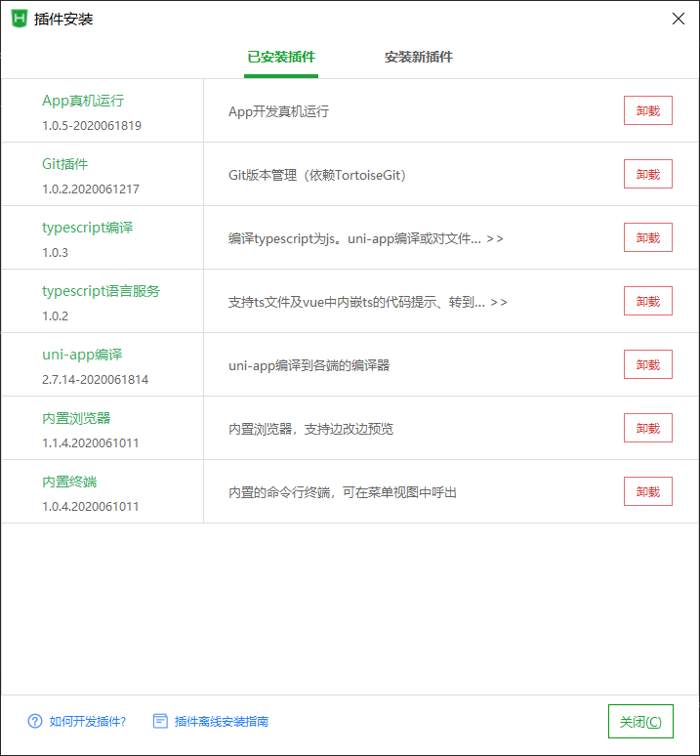700x756 pixels.
Task: Click the 关闭(C) button
Action: [640, 722]
